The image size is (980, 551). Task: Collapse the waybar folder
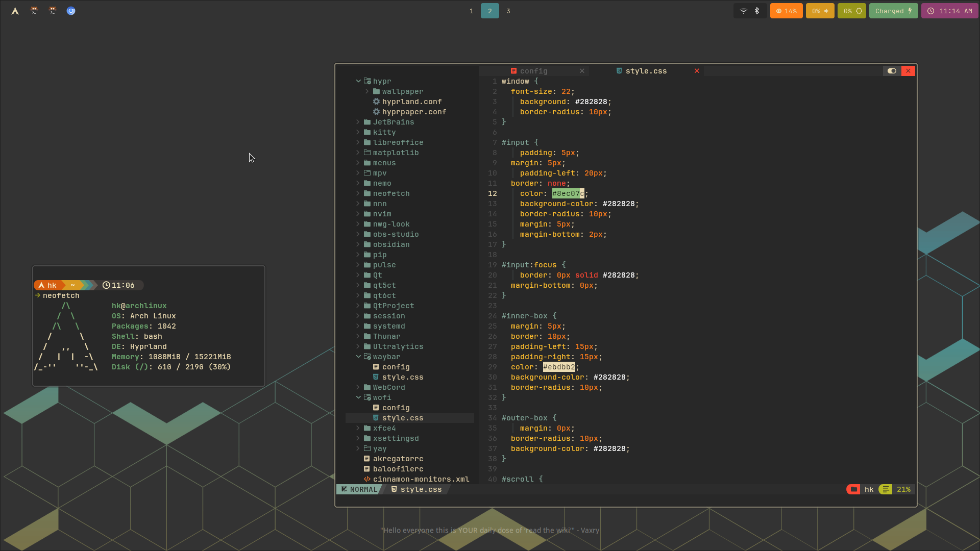pos(358,357)
